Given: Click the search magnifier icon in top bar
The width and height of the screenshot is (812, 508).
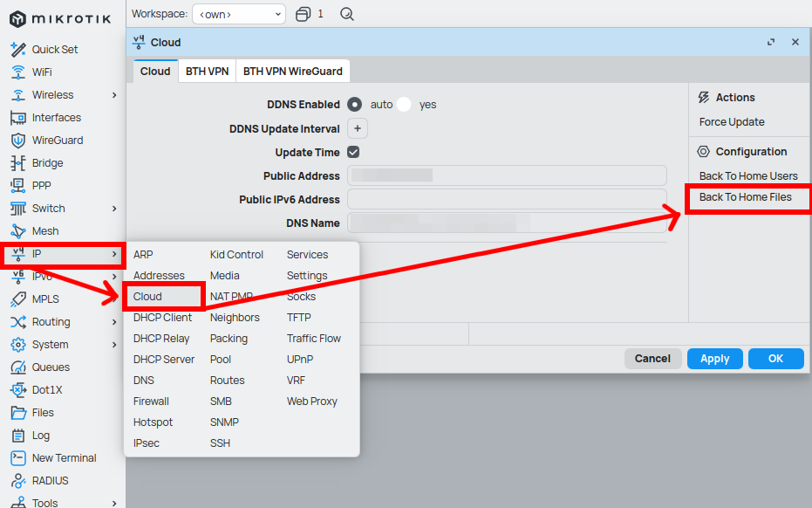Looking at the screenshot, I should (x=347, y=14).
